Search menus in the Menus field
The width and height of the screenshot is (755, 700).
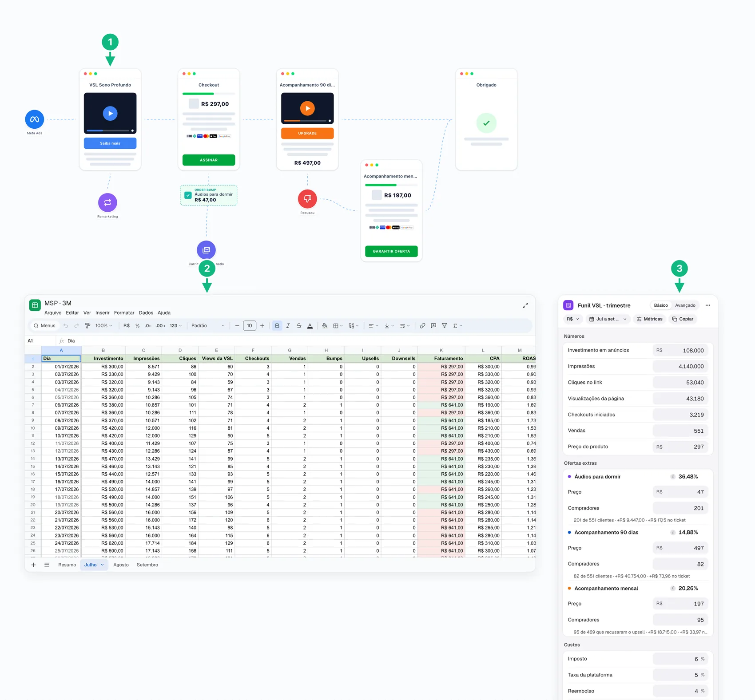[x=44, y=326]
